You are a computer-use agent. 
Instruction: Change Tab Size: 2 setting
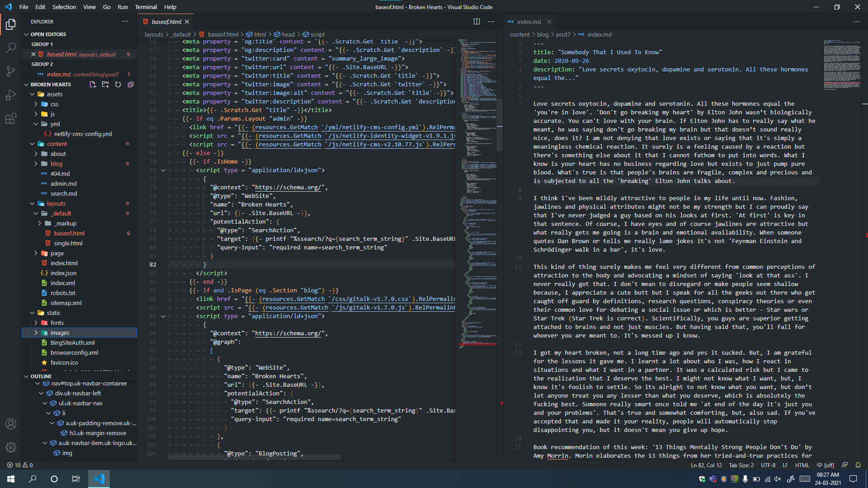741,465
